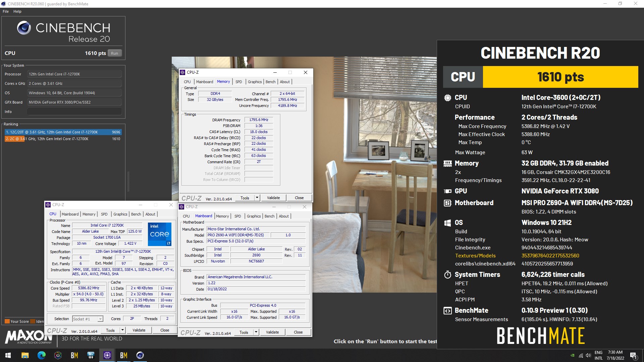Click the System Timers clock icon
Screen dimensions: 644x362
tap(447, 275)
